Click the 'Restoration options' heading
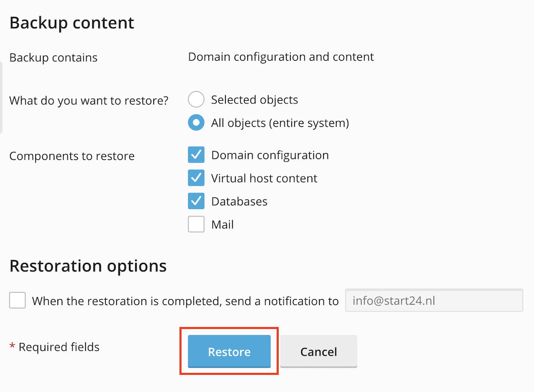Image resolution: width=534 pixels, height=392 pixels. click(88, 266)
